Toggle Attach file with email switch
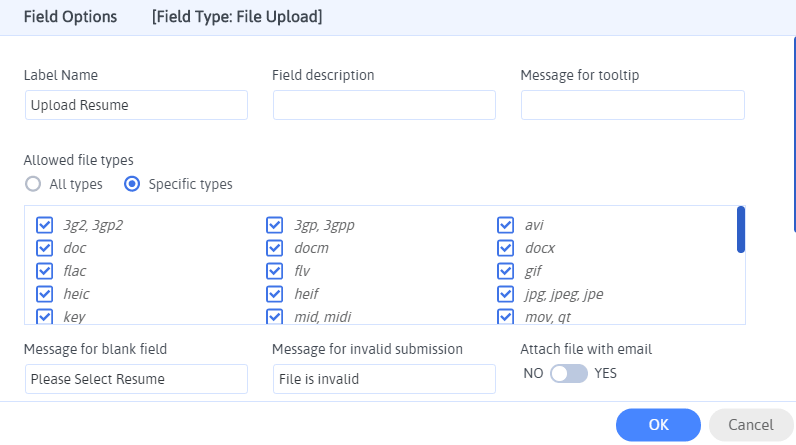This screenshot has width=796, height=445. tap(569, 373)
